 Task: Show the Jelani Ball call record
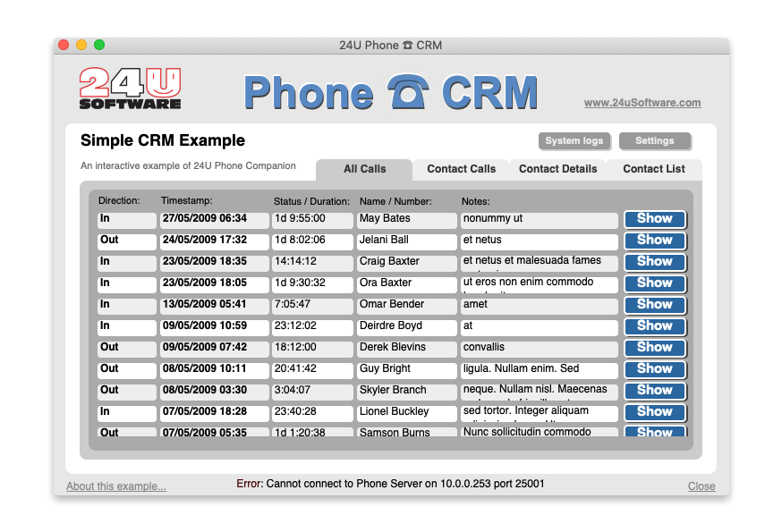point(654,241)
